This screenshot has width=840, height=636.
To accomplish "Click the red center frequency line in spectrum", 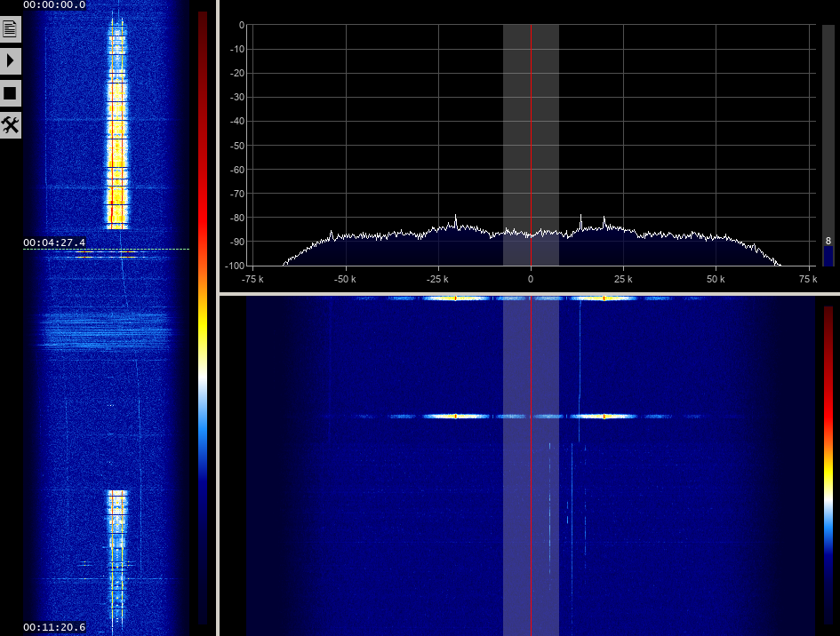I will 531,145.
